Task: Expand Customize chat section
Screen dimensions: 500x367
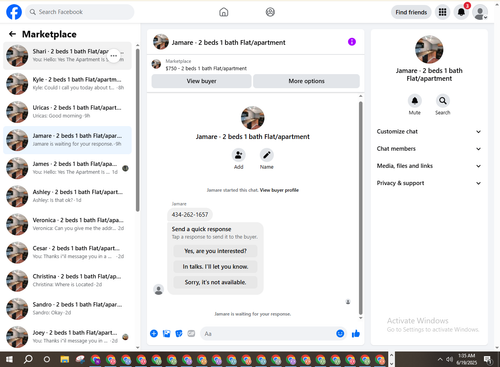Action: (429, 131)
